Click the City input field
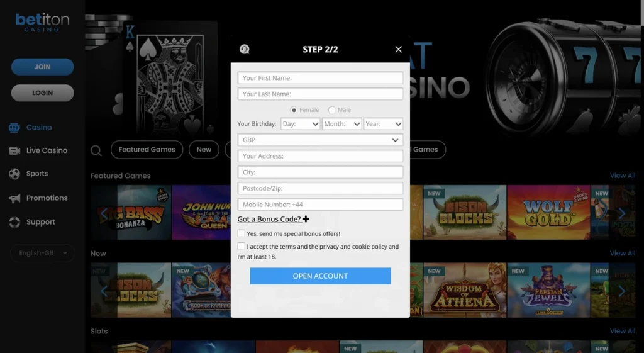The image size is (644, 353). (x=320, y=172)
